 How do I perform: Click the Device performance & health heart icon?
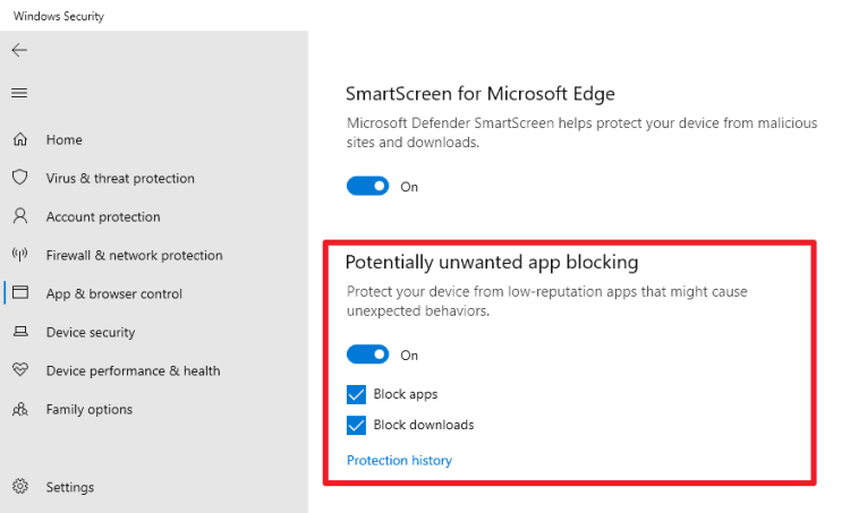click(x=20, y=370)
